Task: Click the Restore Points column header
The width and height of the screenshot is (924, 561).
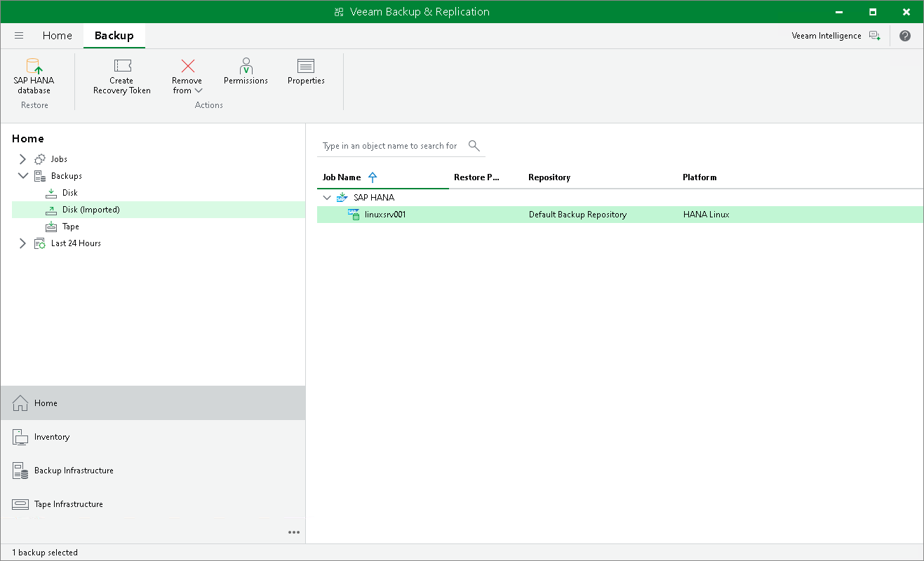Action: click(x=476, y=177)
